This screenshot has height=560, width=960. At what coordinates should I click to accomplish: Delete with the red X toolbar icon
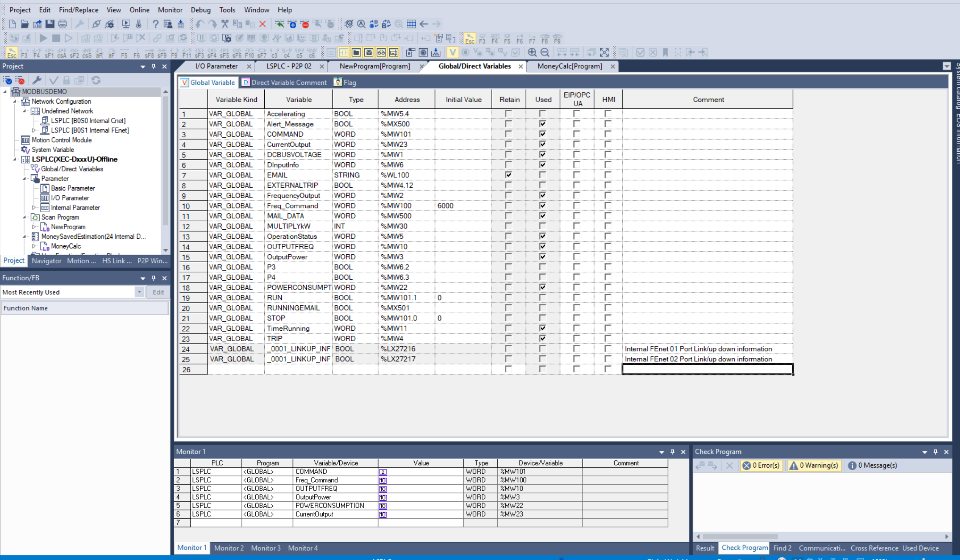[x=262, y=24]
